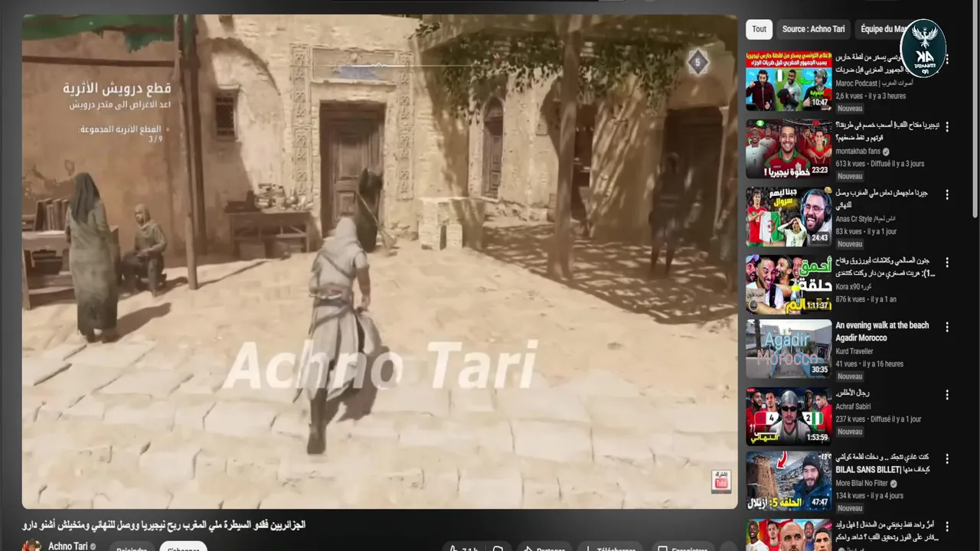Open options menu for the Maroc Podcast video
This screenshot has height=551, width=980.
[947, 59]
